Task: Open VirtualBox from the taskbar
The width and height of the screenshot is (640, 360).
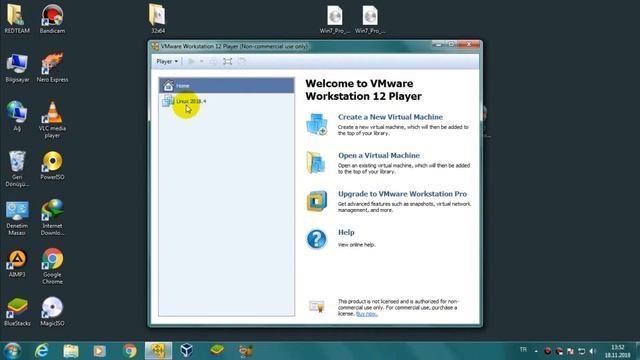Action: (x=187, y=350)
